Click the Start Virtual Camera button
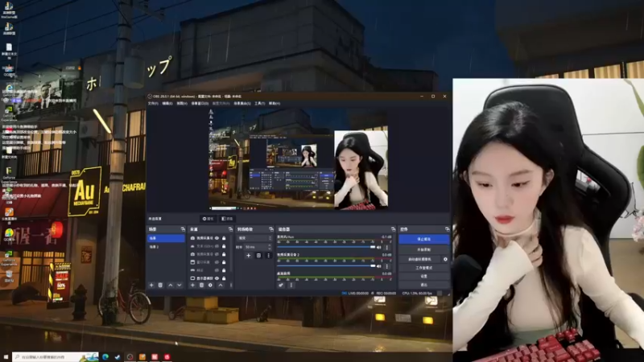Image resolution: width=644 pixels, height=362 pixels. (419, 259)
